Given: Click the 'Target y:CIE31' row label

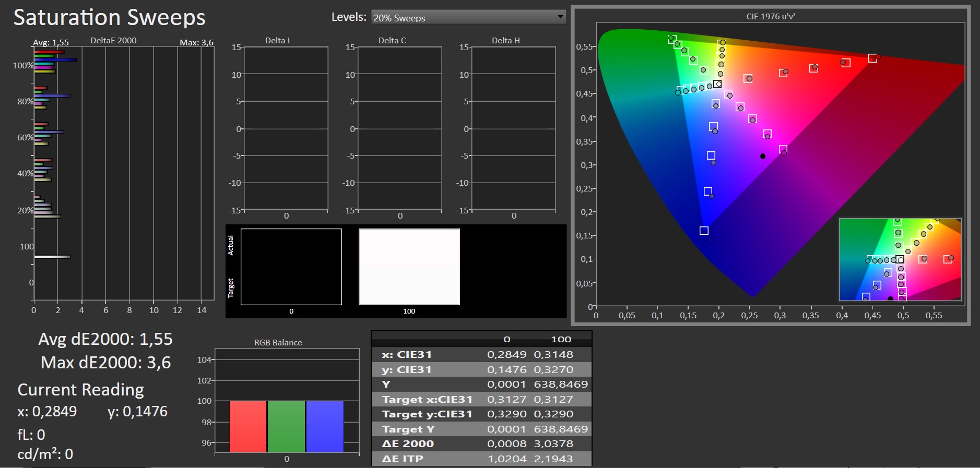Looking at the screenshot, I should point(427,414).
